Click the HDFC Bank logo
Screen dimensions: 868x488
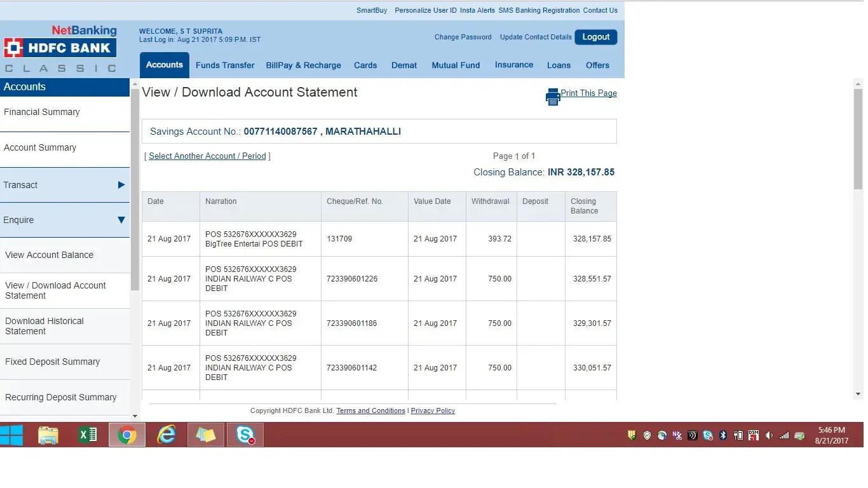tap(58, 48)
